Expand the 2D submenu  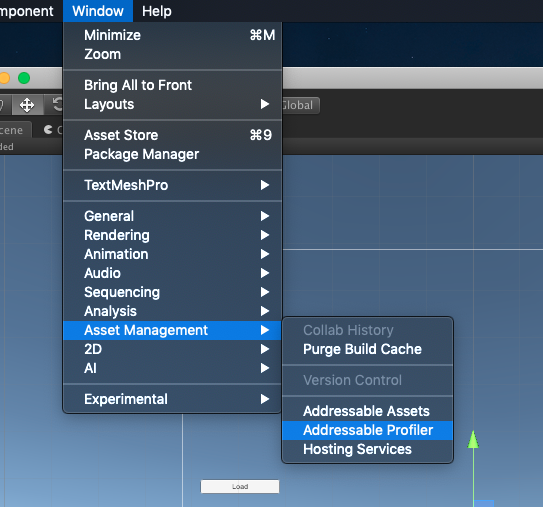click(x=172, y=349)
